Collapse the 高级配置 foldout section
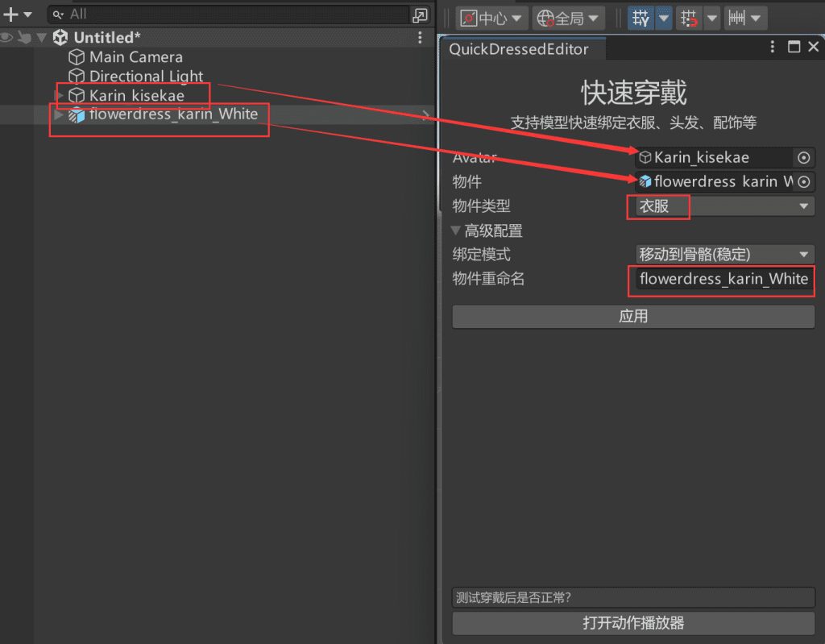Image resolution: width=825 pixels, height=644 pixels. (457, 231)
